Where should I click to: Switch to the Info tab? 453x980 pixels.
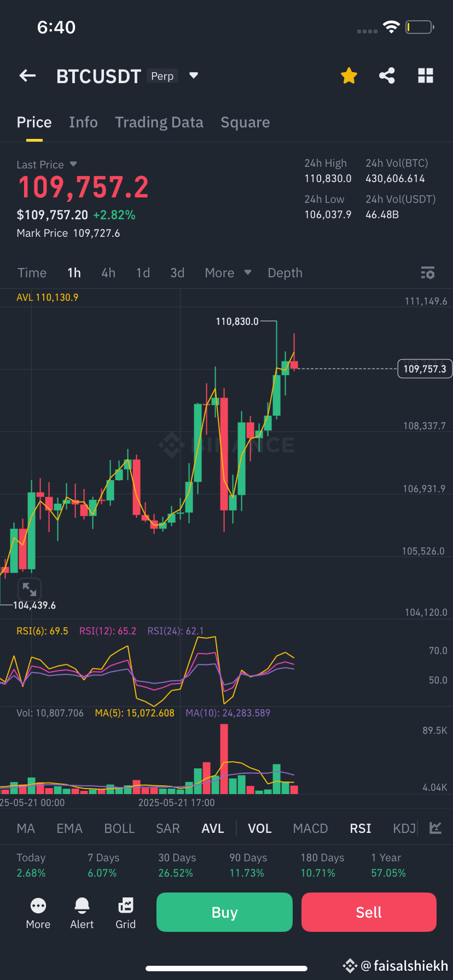83,122
